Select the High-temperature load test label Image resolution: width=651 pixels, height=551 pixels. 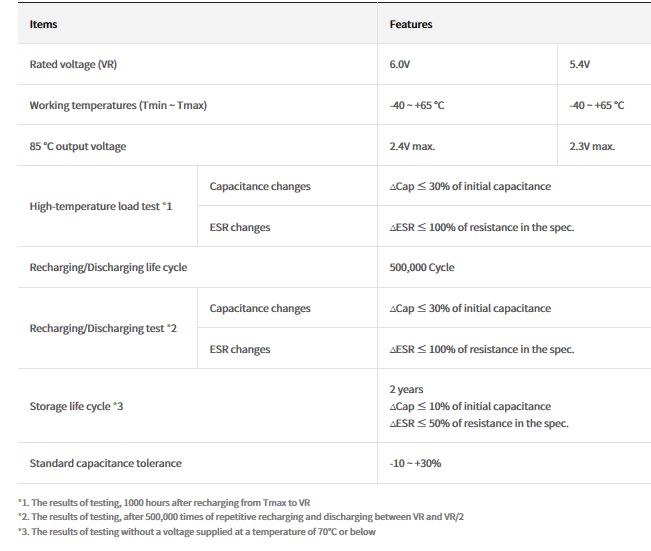pyautogui.click(x=101, y=206)
